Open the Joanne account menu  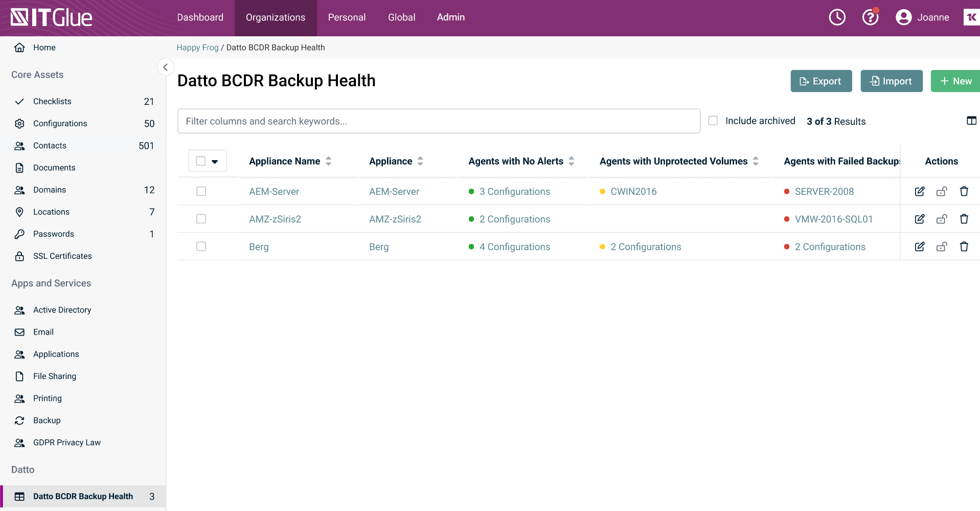922,17
